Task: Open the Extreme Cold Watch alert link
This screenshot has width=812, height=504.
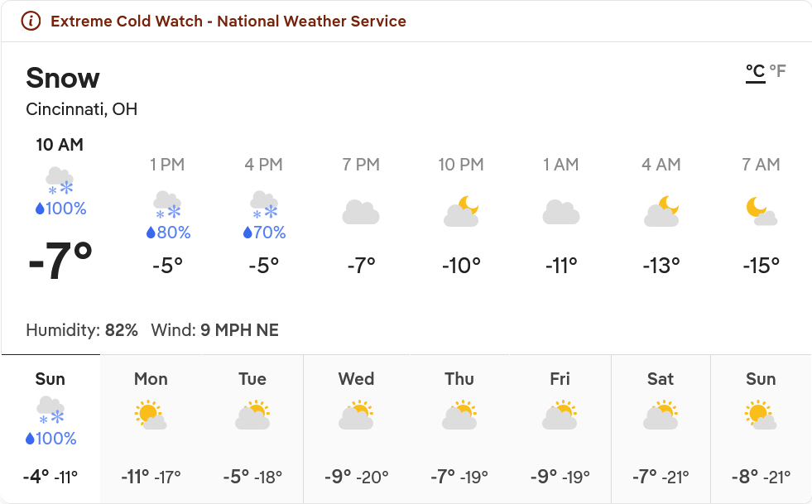Action: coord(228,22)
